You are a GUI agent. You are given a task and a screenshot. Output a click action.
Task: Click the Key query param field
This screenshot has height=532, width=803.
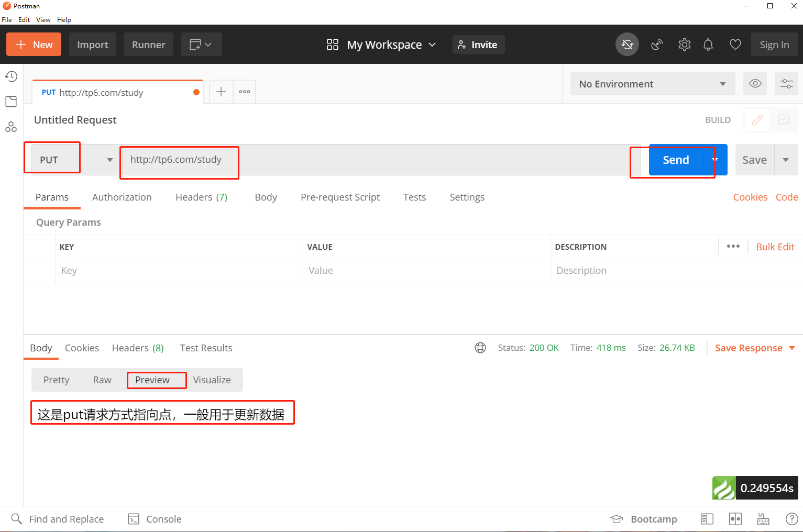point(179,271)
